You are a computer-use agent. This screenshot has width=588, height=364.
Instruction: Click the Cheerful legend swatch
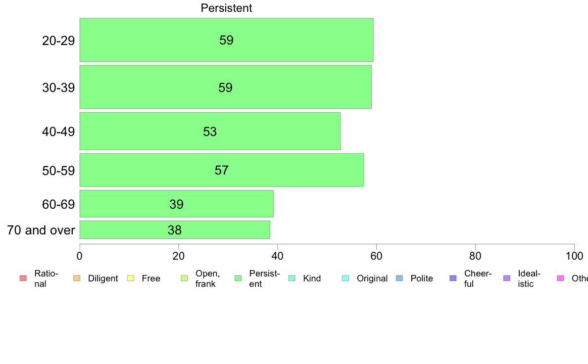(453, 278)
